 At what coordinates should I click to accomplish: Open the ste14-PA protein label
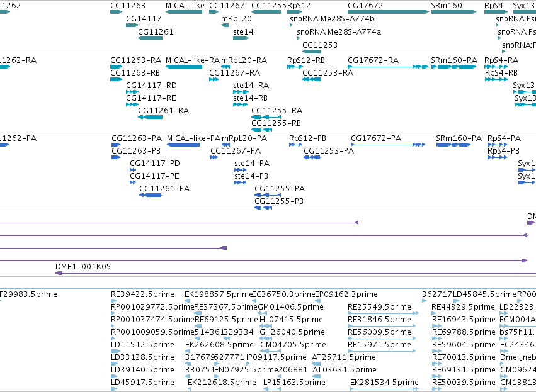point(251,164)
